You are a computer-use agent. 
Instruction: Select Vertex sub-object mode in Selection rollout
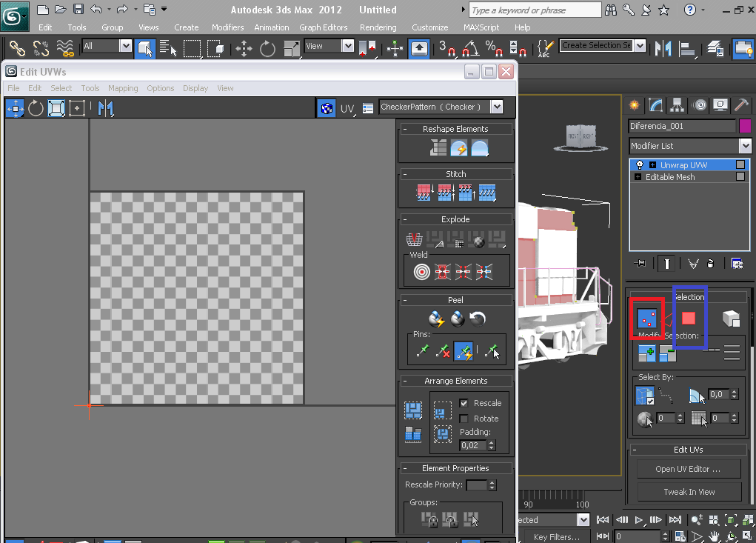click(x=648, y=319)
